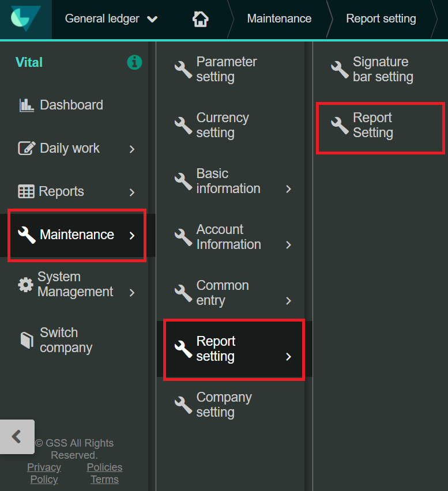Select Signature bar setting
448x491 pixels.
click(382, 69)
